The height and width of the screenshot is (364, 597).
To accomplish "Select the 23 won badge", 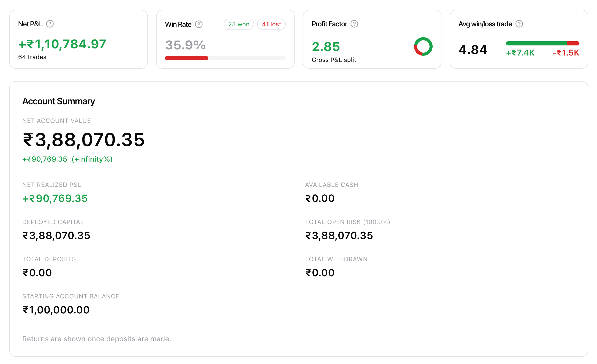I will (x=239, y=24).
